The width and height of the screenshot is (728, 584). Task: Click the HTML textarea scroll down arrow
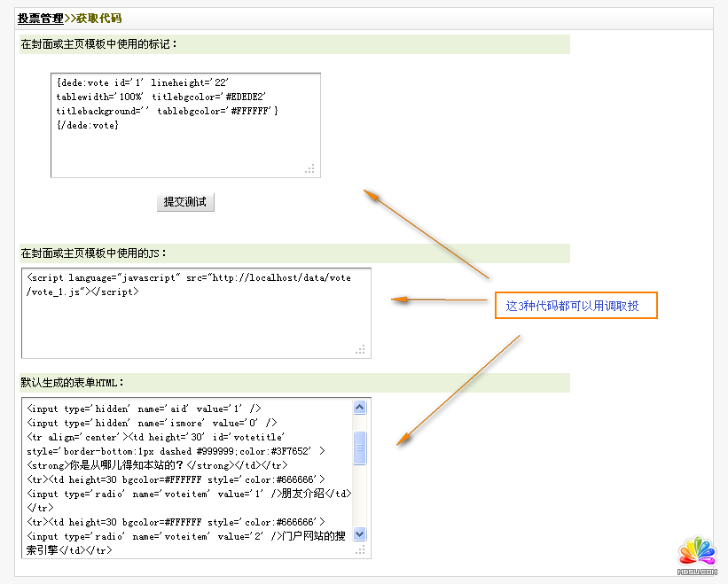(x=359, y=533)
